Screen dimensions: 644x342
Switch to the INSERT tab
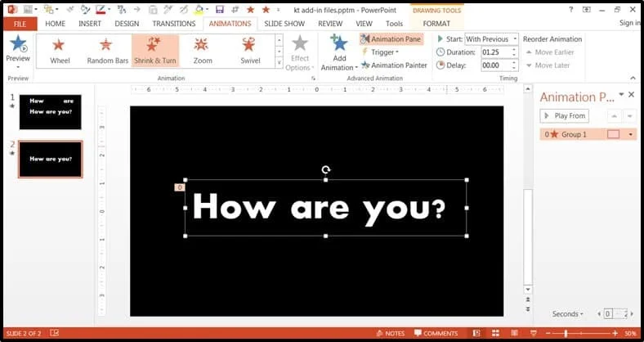(x=90, y=24)
